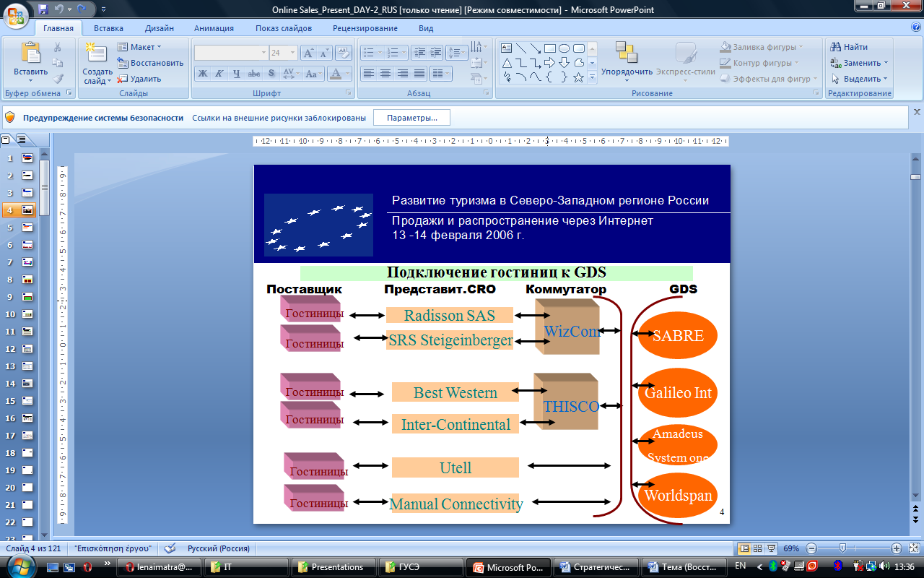924x578 pixels.
Task: Switch to the Анимация tab
Action: (214, 28)
